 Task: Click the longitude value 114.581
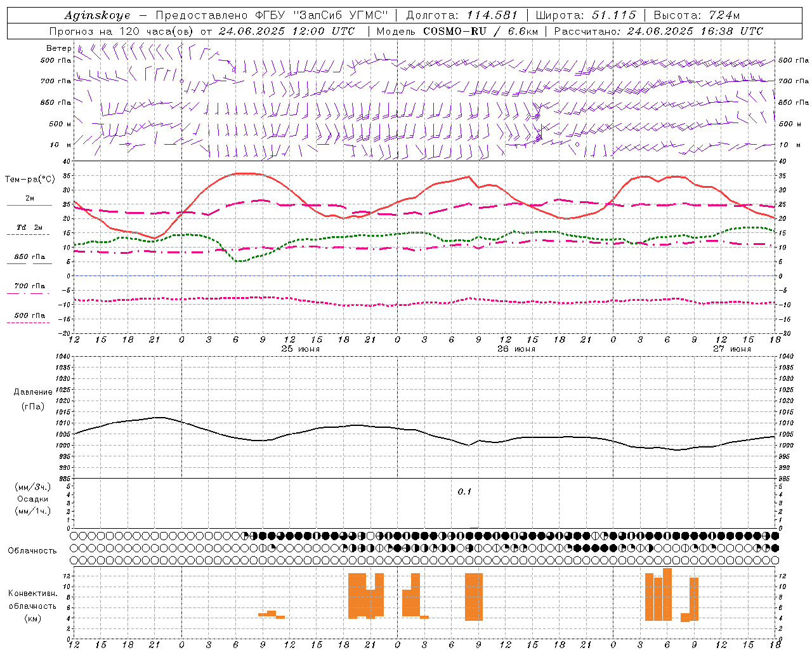(x=492, y=15)
